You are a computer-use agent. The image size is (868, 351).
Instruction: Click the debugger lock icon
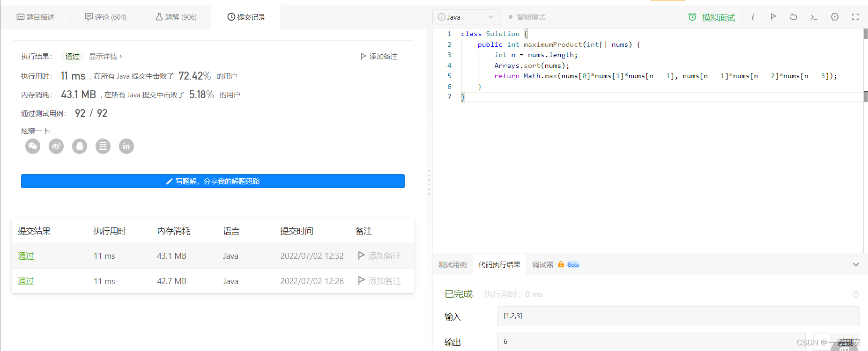pyautogui.click(x=561, y=264)
